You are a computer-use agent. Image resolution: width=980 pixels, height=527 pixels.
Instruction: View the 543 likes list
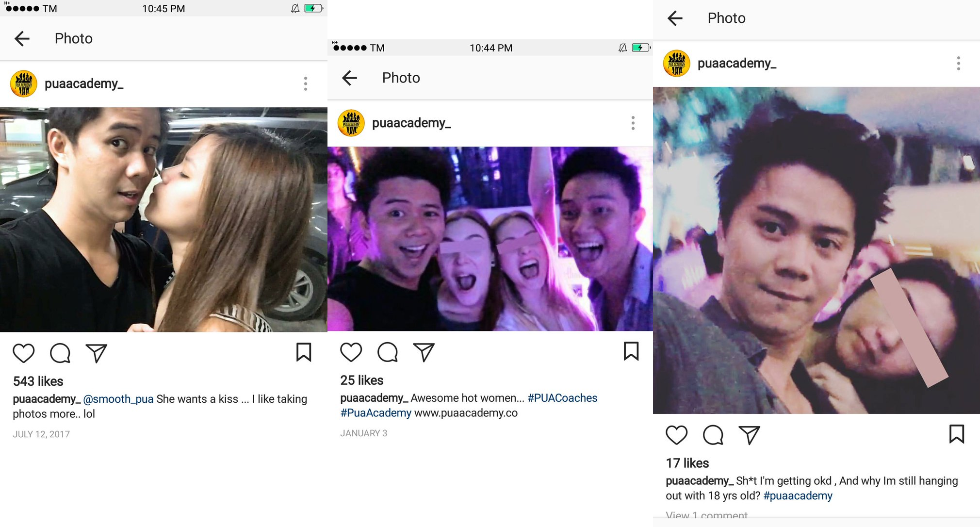click(38, 381)
